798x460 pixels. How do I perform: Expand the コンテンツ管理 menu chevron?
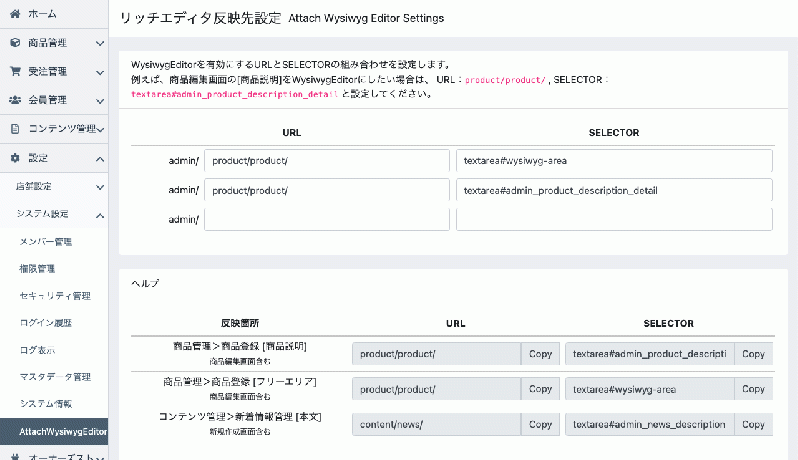click(x=101, y=130)
